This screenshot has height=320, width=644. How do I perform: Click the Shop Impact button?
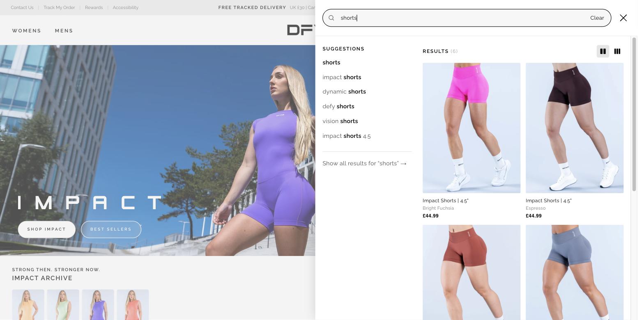(x=46, y=229)
